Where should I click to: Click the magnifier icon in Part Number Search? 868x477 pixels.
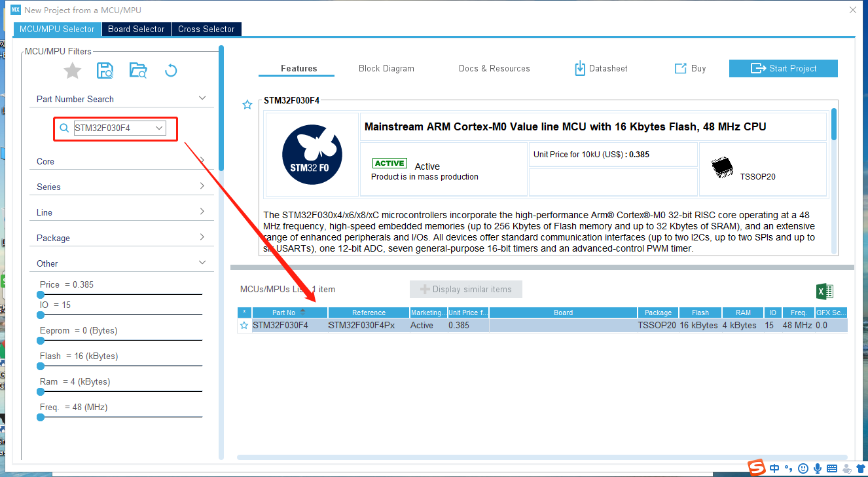pos(64,128)
